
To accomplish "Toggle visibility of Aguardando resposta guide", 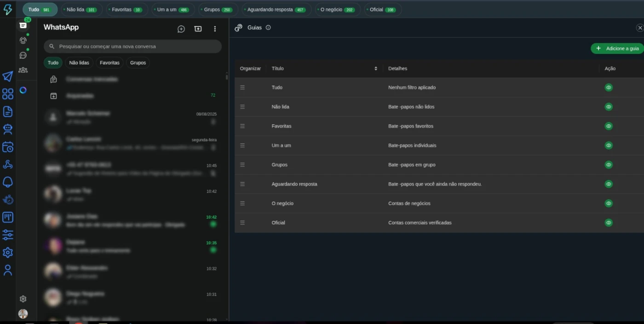I will pos(609,184).
